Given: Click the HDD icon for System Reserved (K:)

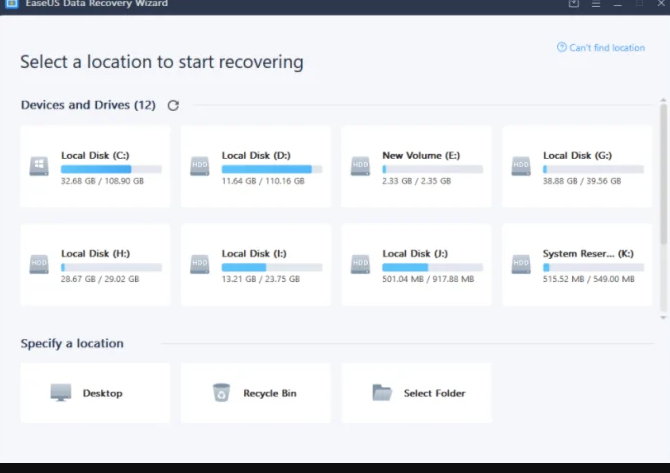Looking at the screenshot, I should tap(521, 264).
